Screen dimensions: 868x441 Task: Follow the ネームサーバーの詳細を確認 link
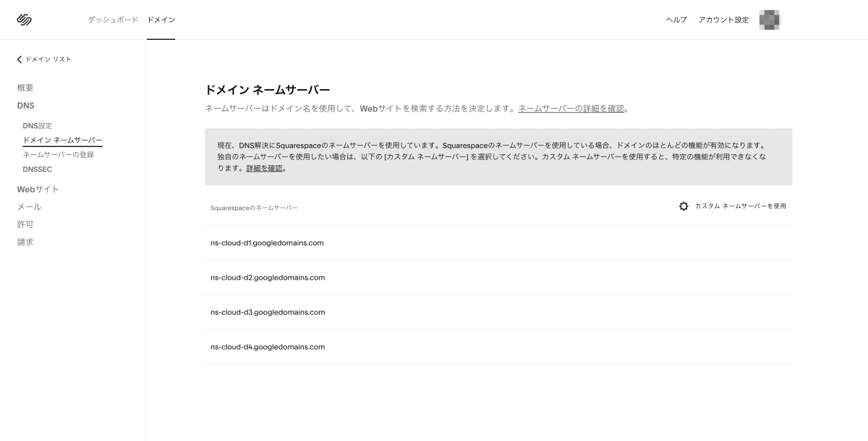coord(571,109)
